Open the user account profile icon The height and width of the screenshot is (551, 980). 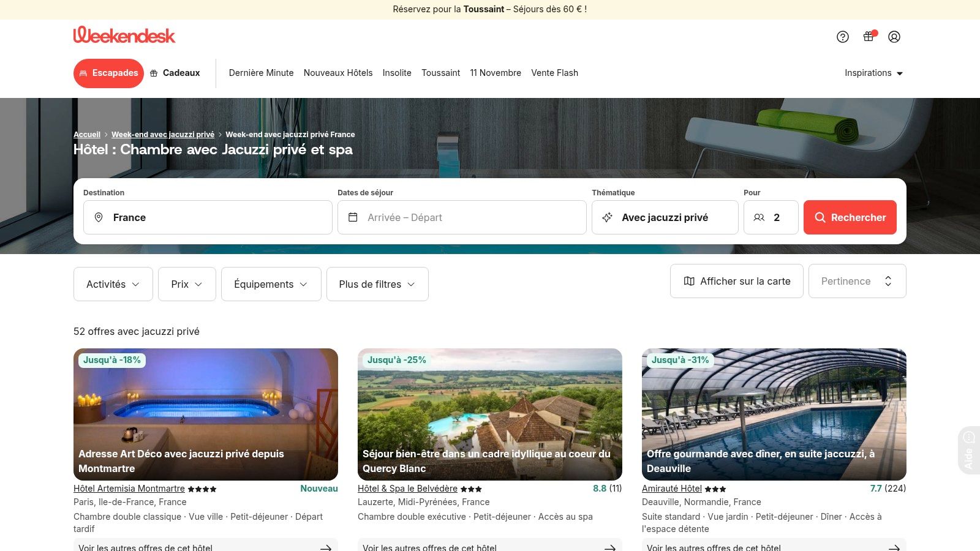894,37
